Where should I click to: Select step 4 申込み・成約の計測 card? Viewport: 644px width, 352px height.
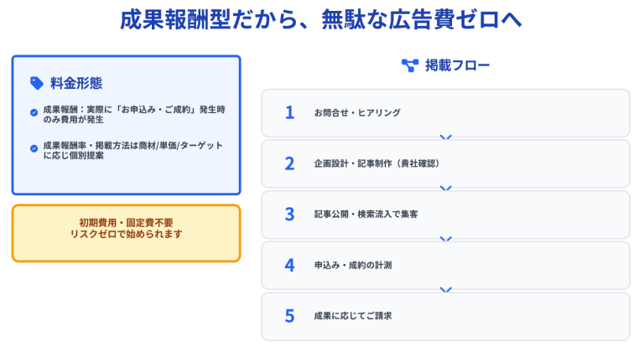coord(445,266)
